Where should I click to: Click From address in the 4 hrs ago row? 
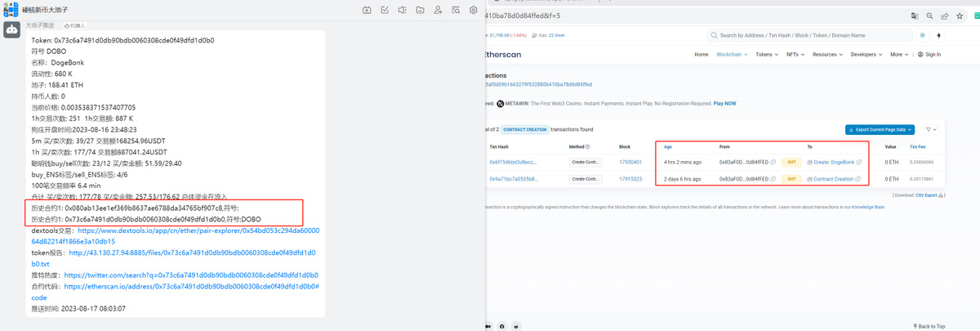click(x=743, y=163)
